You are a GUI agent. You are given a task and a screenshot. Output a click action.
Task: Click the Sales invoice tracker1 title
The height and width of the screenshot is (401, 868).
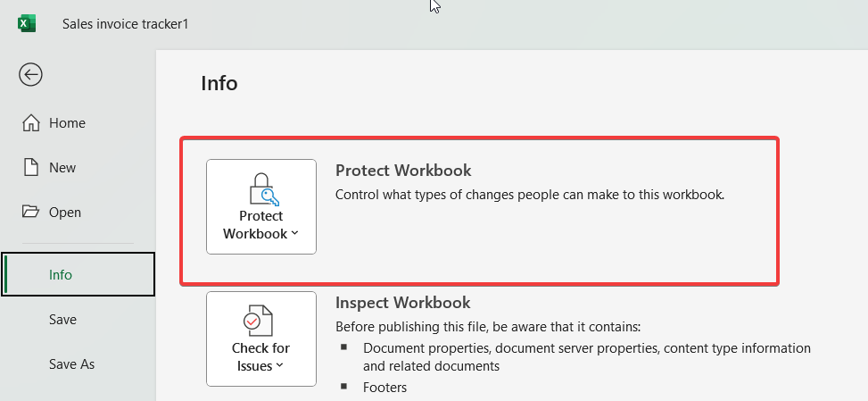click(126, 24)
